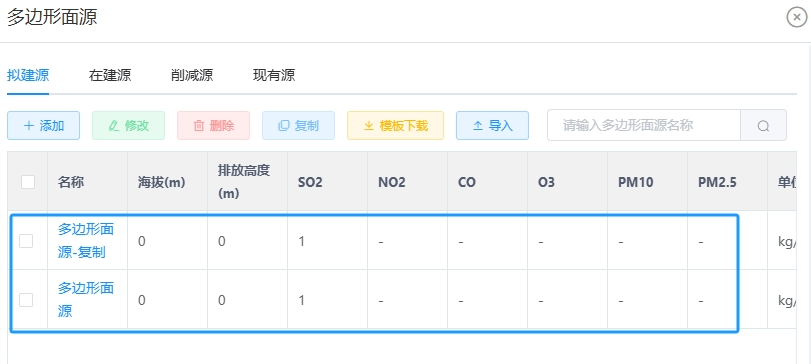Click the 删除 delete button

coord(213,126)
